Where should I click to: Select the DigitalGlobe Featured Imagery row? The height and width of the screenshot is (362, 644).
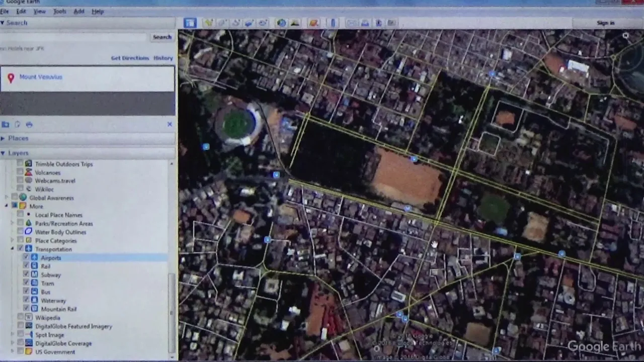[x=73, y=326]
